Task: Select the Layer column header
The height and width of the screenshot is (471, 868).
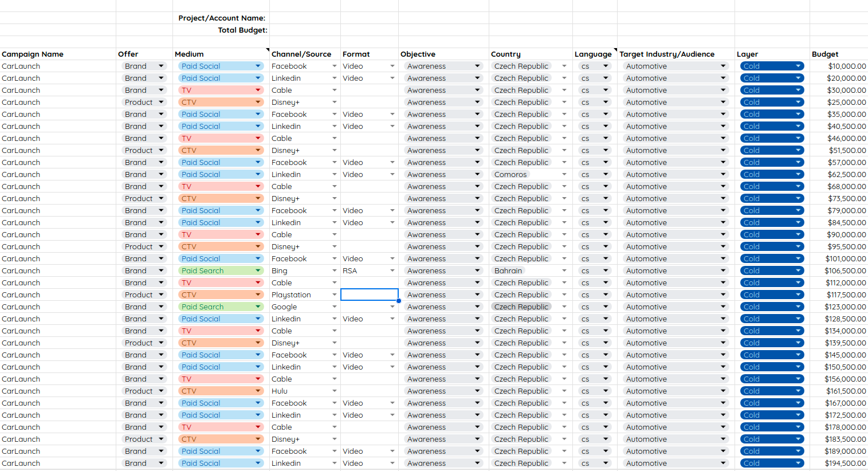Action: click(x=772, y=54)
